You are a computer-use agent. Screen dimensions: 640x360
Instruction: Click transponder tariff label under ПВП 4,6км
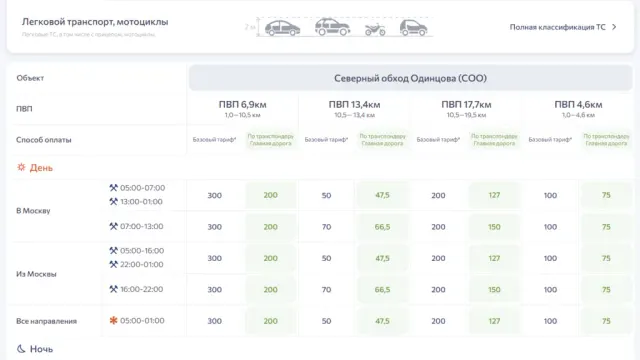tap(606, 140)
